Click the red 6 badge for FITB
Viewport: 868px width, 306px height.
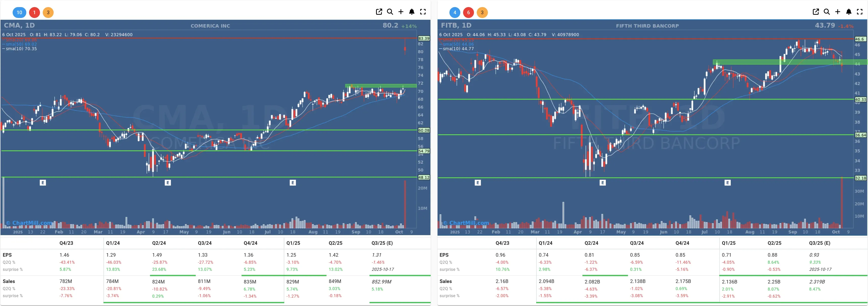point(468,12)
